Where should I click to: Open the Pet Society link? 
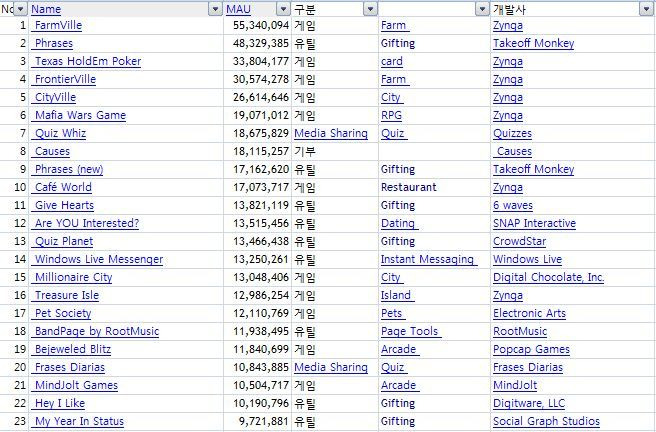click(x=63, y=313)
